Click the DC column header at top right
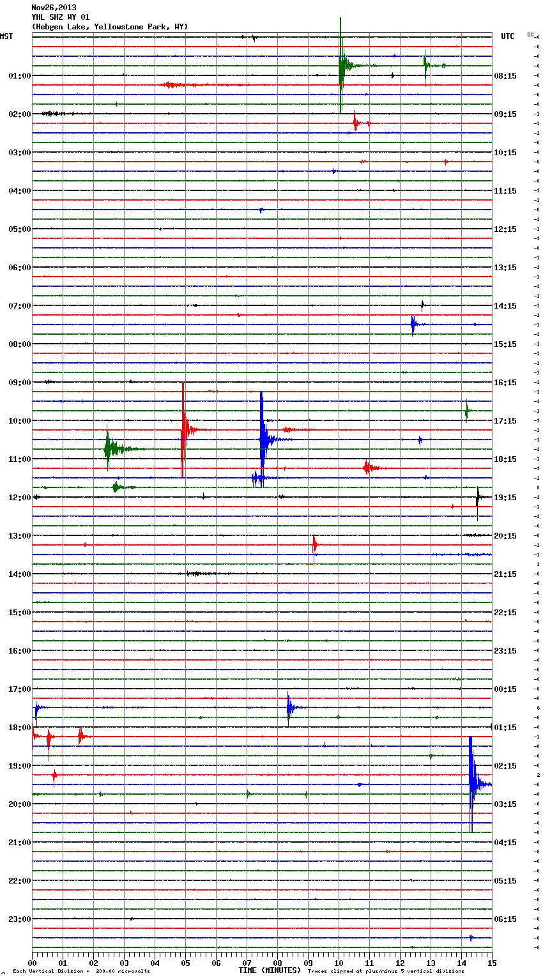Viewport: 543px width, 980px height. point(530,34)
